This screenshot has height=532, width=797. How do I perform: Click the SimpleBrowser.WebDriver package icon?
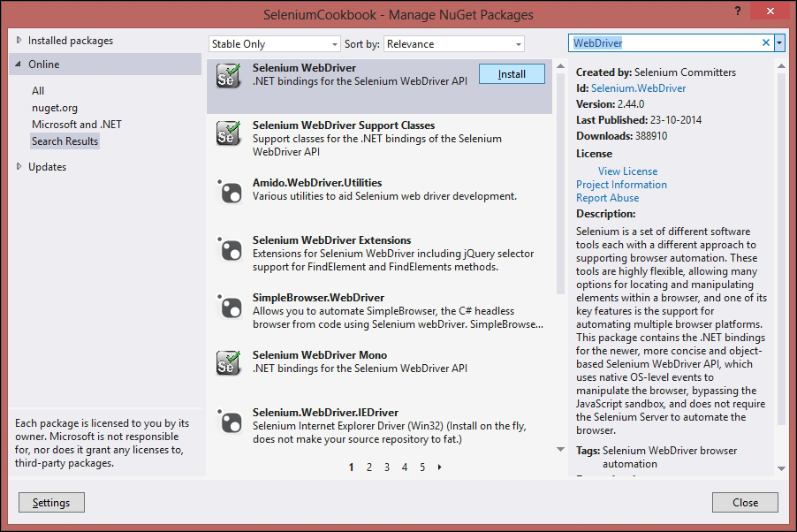229,306
